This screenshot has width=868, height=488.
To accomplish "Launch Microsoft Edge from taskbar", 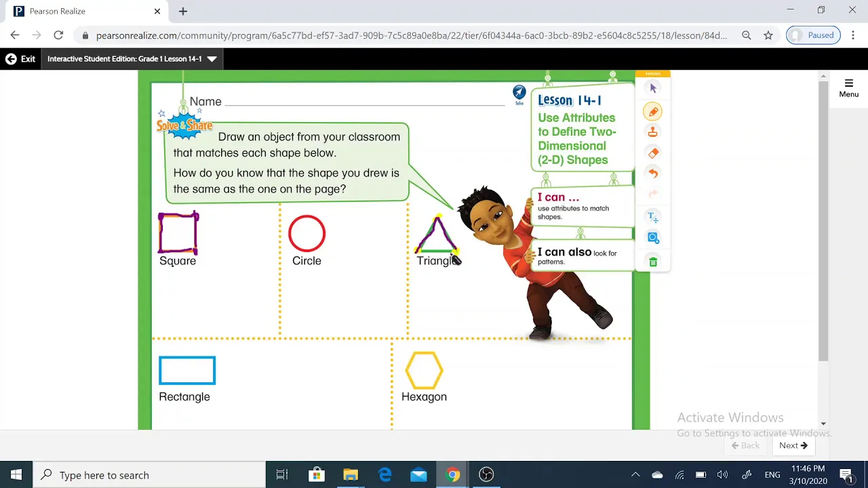I will 384,475.
